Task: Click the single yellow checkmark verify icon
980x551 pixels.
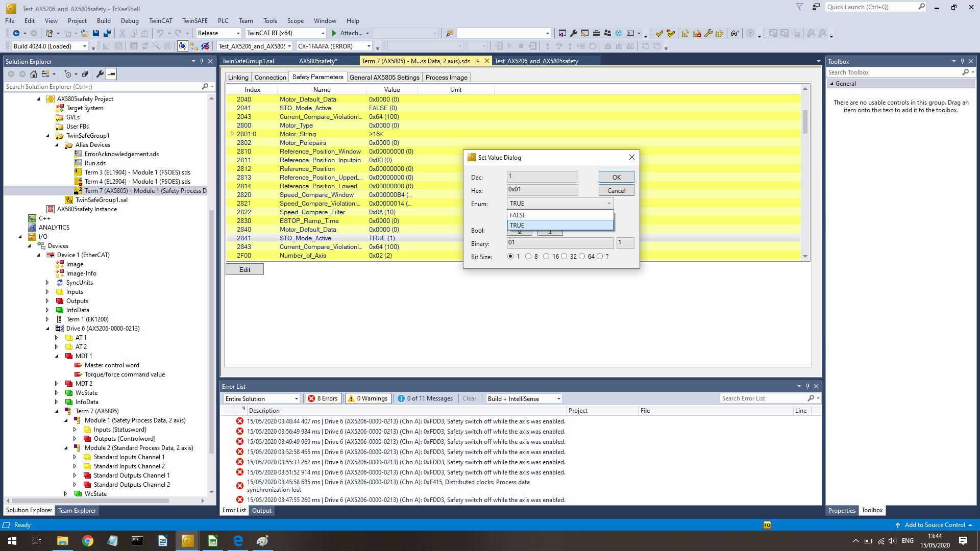Action: [x=659, y=33]
